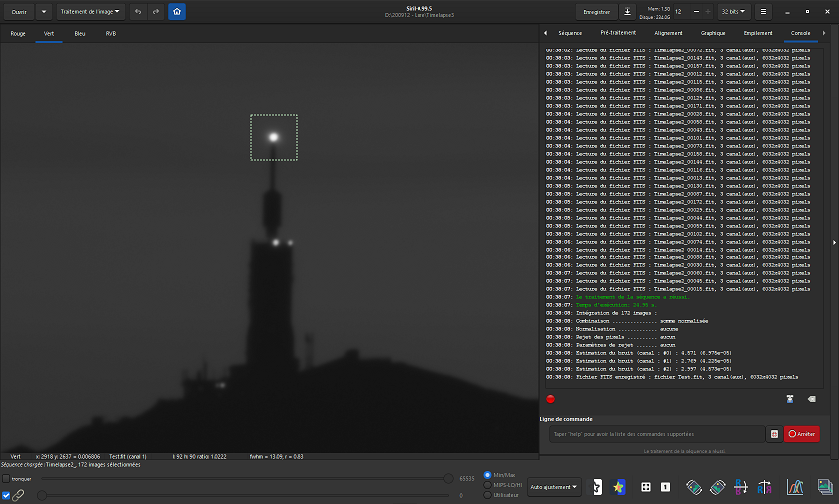Click the blue home directory icon
This screenshot has width=839, height=504.
(x=177, y=12)
